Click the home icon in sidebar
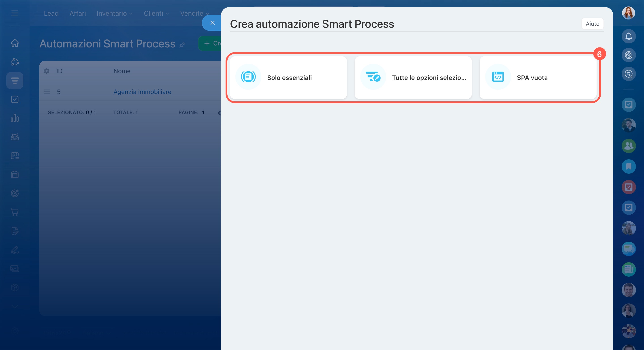This screenshot has height=350, width=644. coord(15,43)
